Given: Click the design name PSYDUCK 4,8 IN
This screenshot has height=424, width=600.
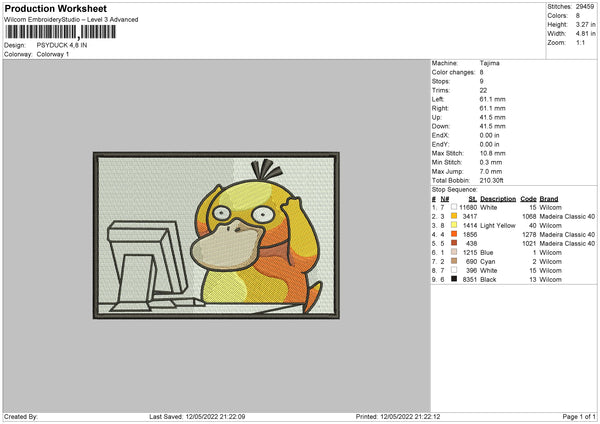Looking at the screenshot, I should pos(62,45).
